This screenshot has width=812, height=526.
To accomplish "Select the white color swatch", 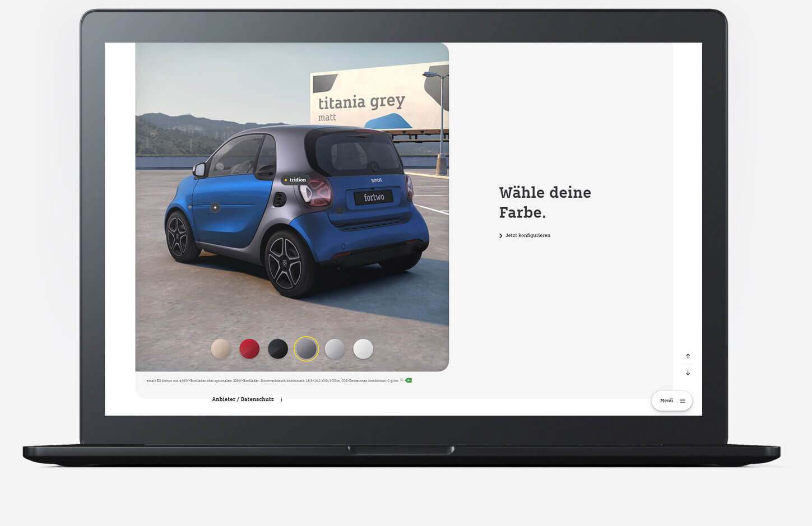I will coord(363,349).
